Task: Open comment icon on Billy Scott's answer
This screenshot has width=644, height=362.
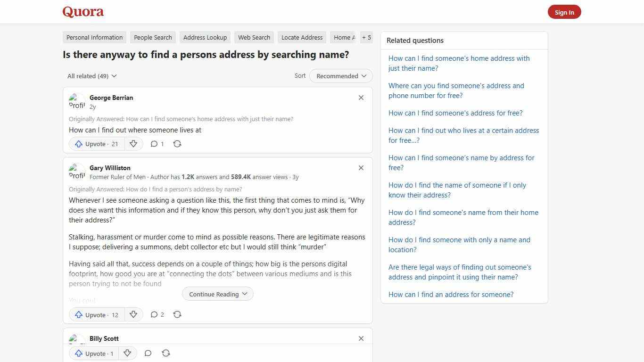Action: pos(148,353)
